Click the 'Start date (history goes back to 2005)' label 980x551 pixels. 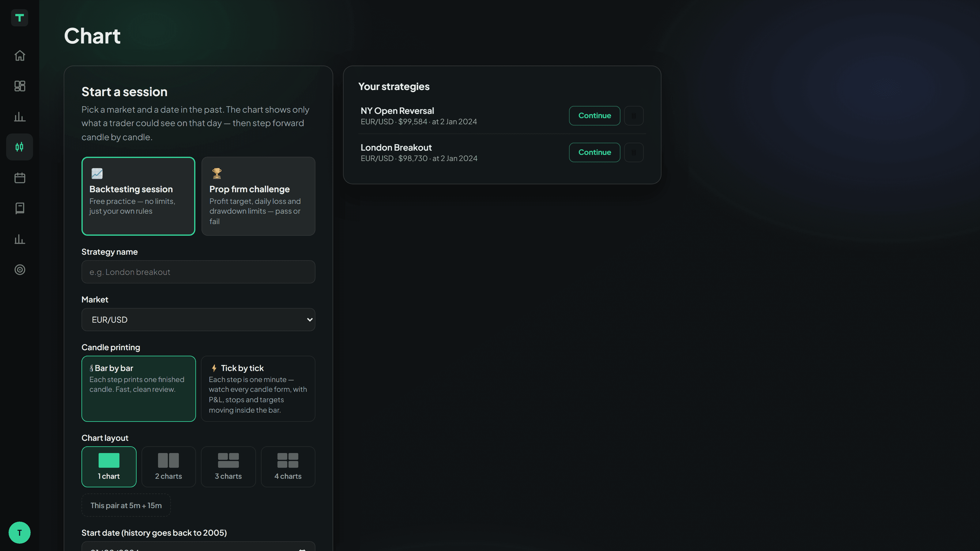click(154, 533)
